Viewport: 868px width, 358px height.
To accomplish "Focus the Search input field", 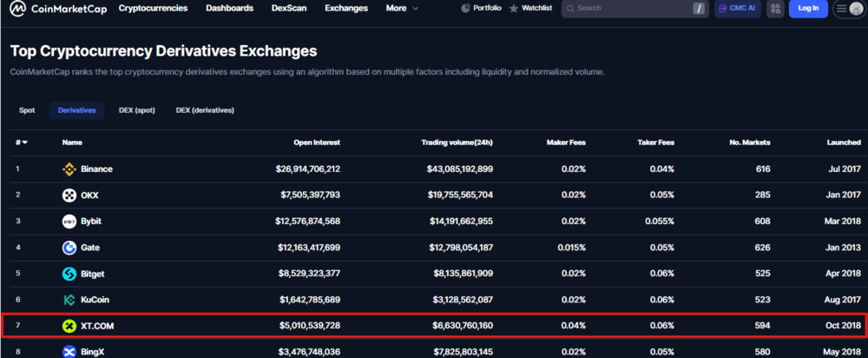I will click(635, 9).
